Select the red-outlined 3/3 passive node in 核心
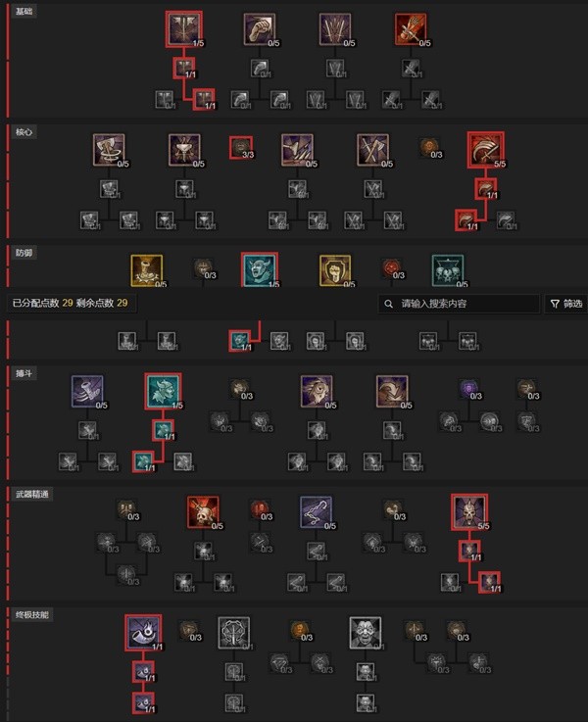The height and width of the screenshot is (722, 588). click(241, 148)
